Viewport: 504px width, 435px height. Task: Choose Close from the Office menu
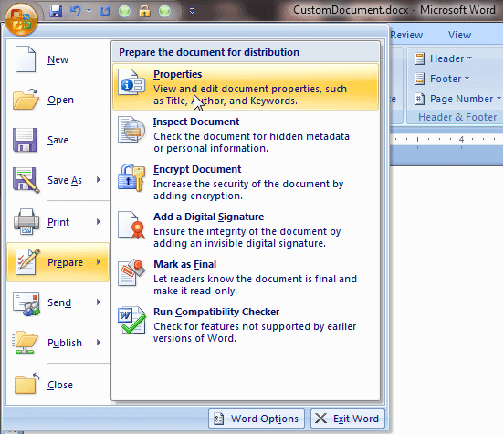[x=58, y=385]
